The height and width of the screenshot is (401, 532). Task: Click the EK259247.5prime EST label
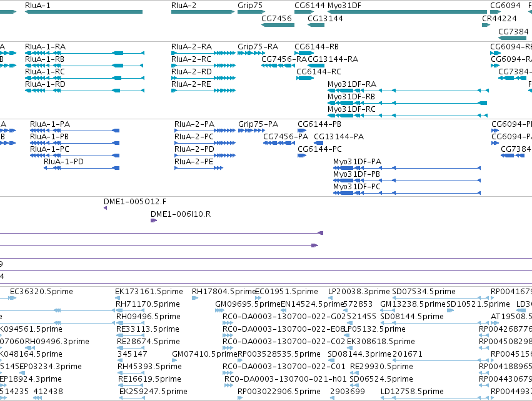pos(153,392)
